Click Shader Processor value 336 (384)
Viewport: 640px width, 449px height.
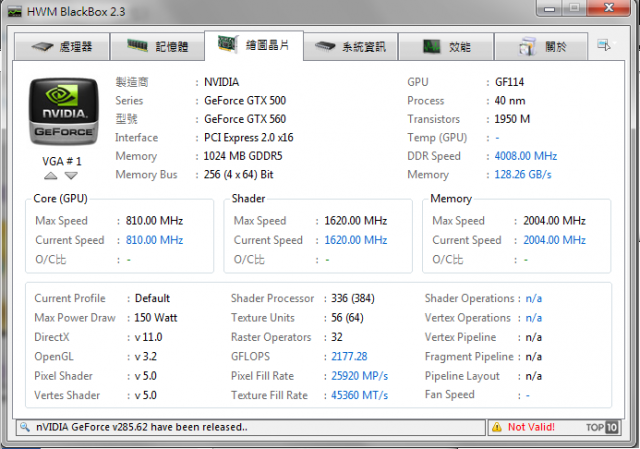[353, 298]
